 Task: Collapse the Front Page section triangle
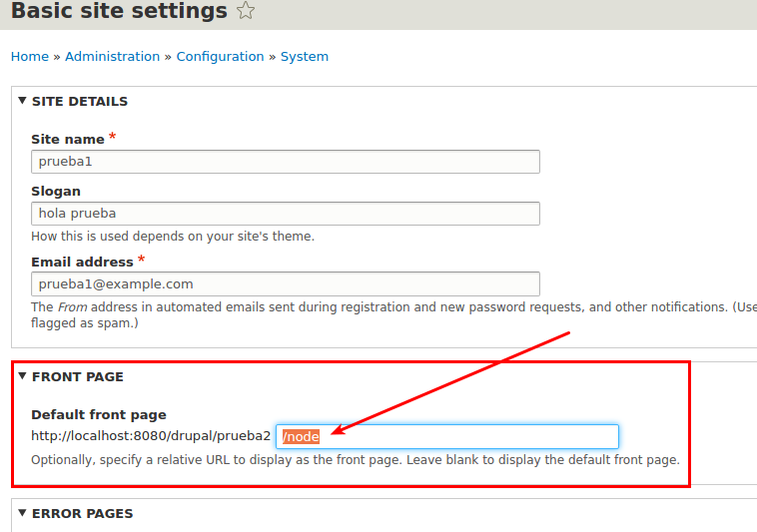click(22, 376)
